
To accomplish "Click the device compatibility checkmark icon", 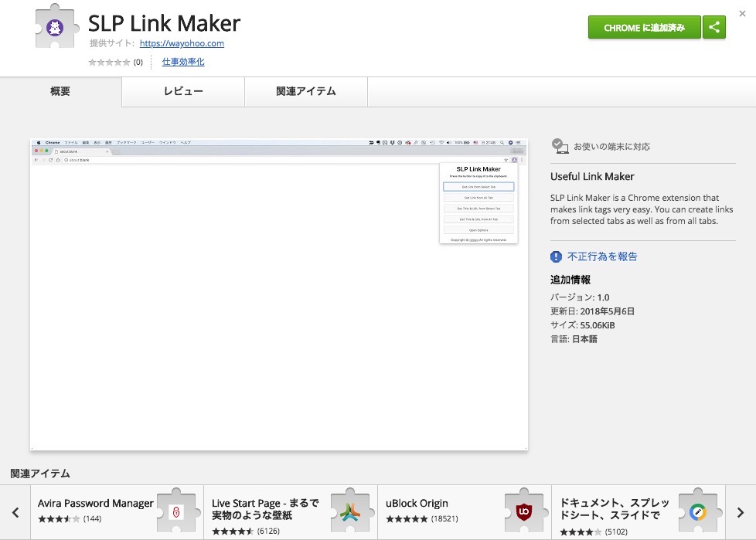I will pyautogui.click(x=560, y=146).
